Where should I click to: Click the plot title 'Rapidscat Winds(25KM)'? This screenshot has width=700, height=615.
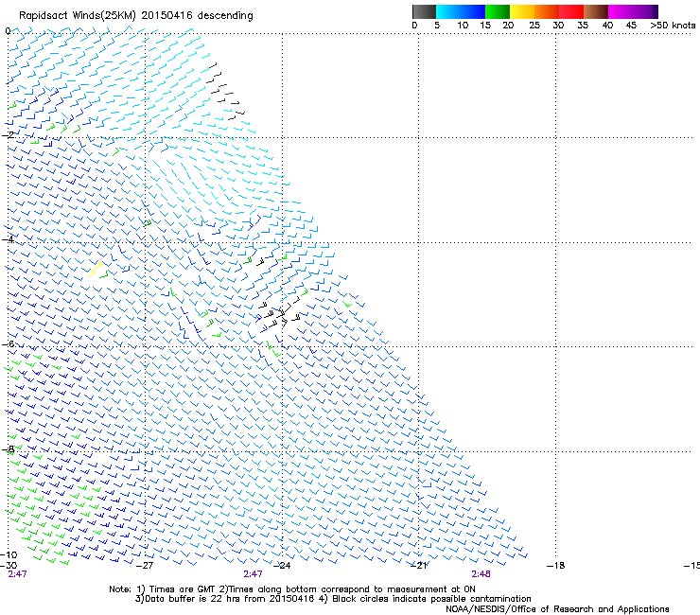78,16
